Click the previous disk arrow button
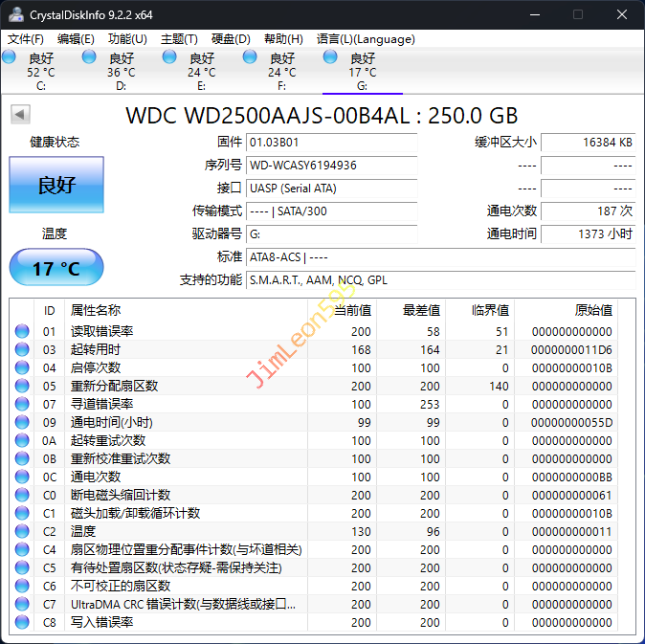645x644 pixels. (x=20, y=115)
